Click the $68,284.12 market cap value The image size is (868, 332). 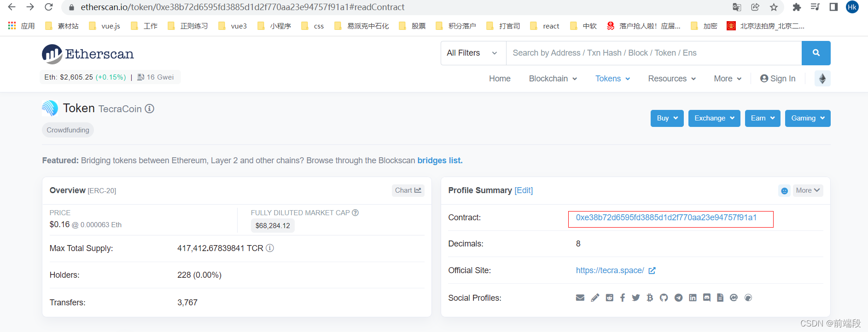[x=273, y=226]
